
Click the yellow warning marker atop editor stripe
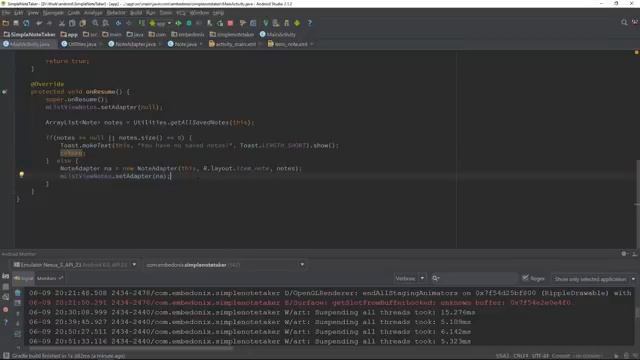(636, 53)
